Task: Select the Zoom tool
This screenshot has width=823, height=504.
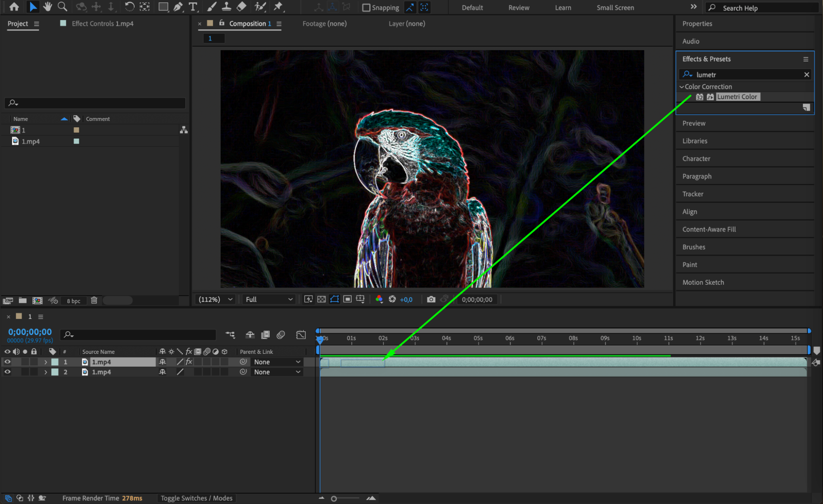Action: [x=62, y=7]
